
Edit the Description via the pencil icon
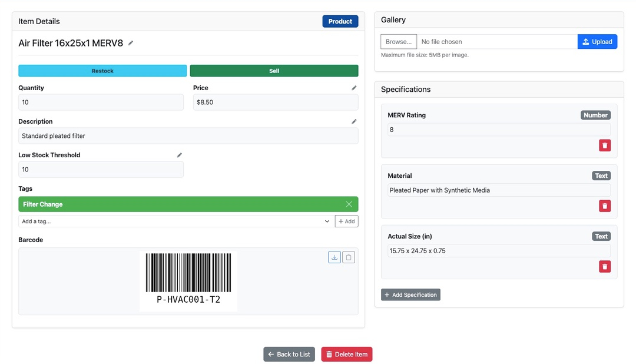[x=354, y=121]
